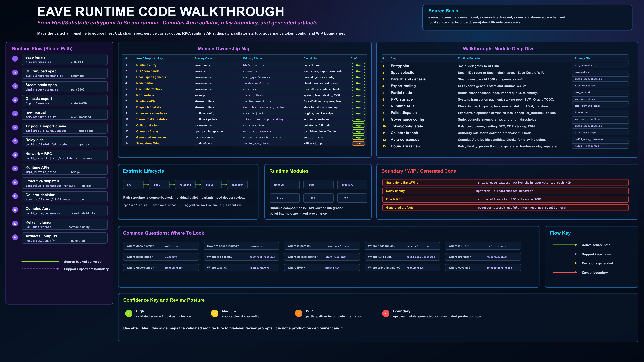Click the orange W WIP circle
The height and width of the screenshot is (362, 644).
(298, 314)
